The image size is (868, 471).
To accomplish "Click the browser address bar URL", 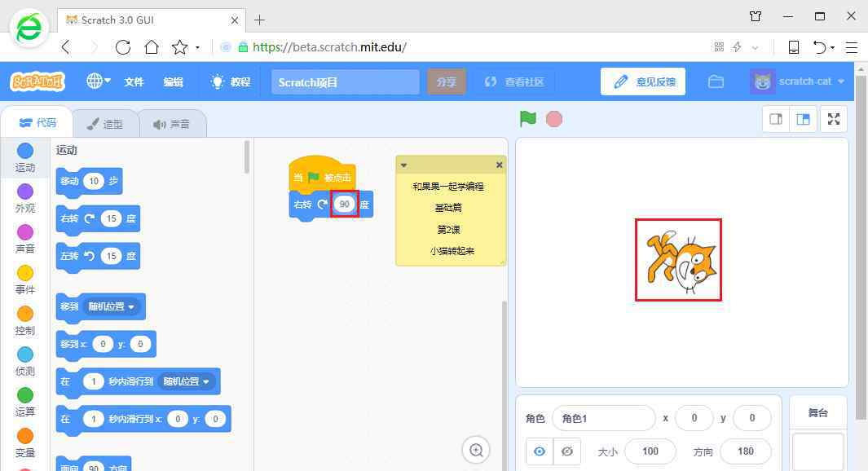I will [329, 47].
